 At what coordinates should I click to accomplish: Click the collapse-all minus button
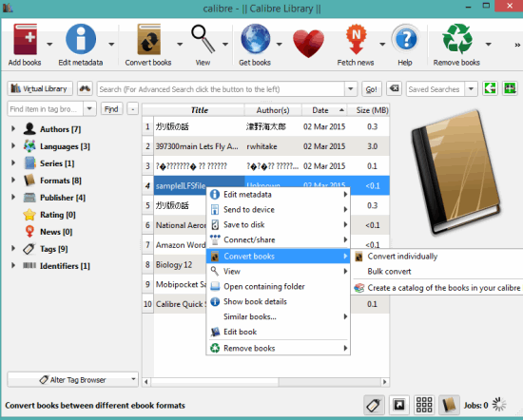click(x=133, y=108)
